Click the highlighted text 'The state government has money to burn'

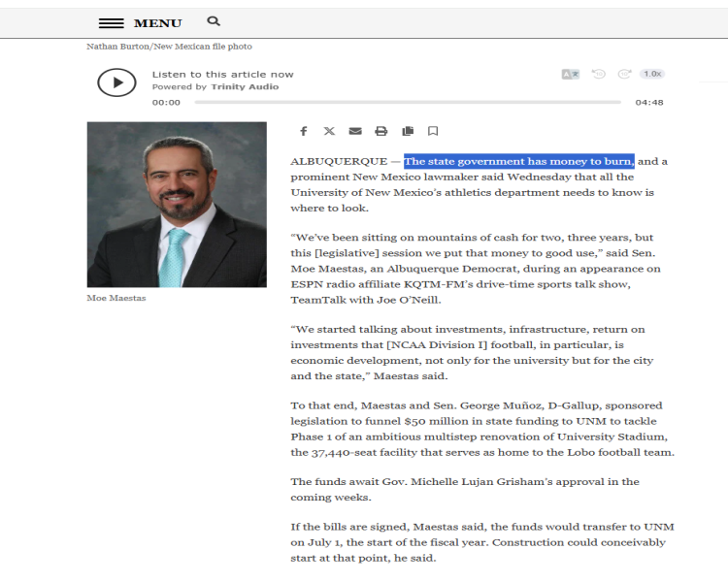tap(519, 161)
